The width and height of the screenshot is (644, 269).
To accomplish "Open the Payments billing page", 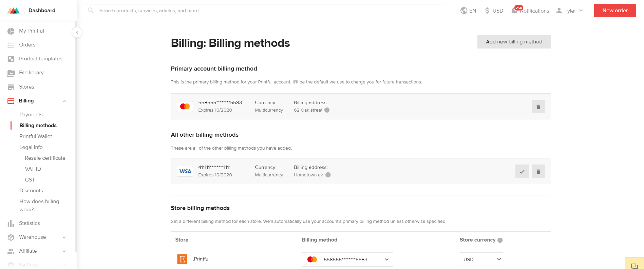I will click(31, 115).
